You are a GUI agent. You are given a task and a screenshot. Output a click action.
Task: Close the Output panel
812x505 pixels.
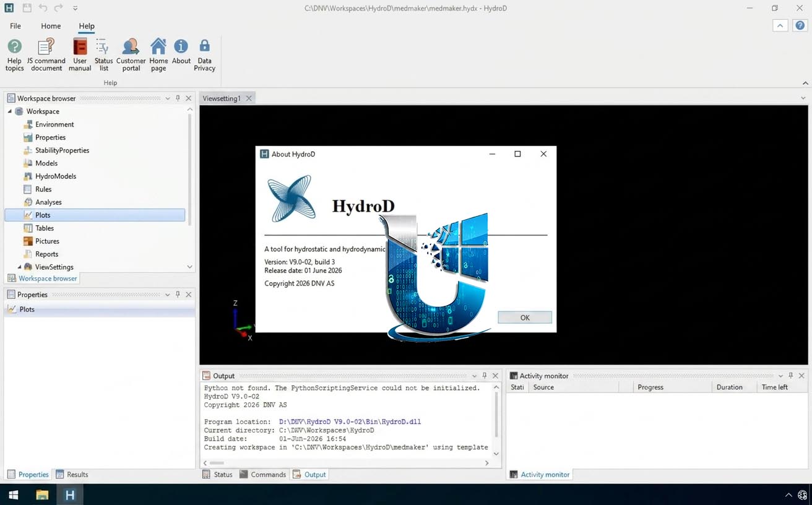[x=495, y=376]
